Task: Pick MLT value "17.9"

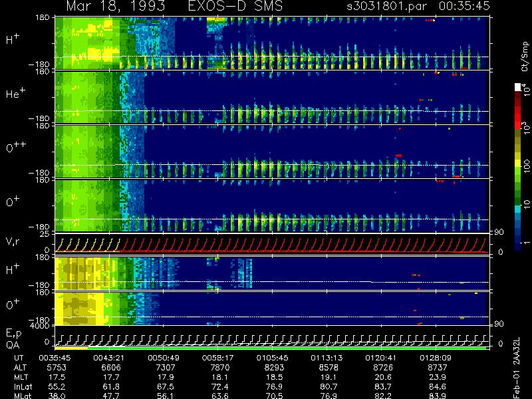Action: pos(166,377)
